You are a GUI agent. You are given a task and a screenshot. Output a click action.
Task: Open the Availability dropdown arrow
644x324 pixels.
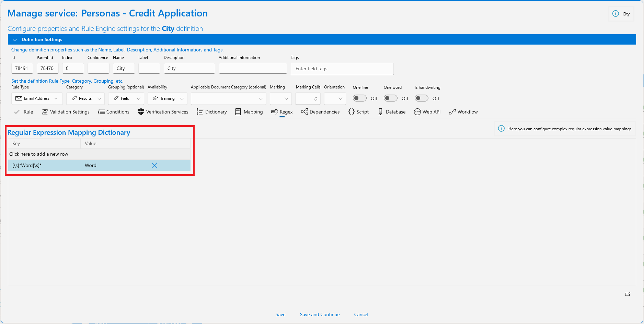182,99
